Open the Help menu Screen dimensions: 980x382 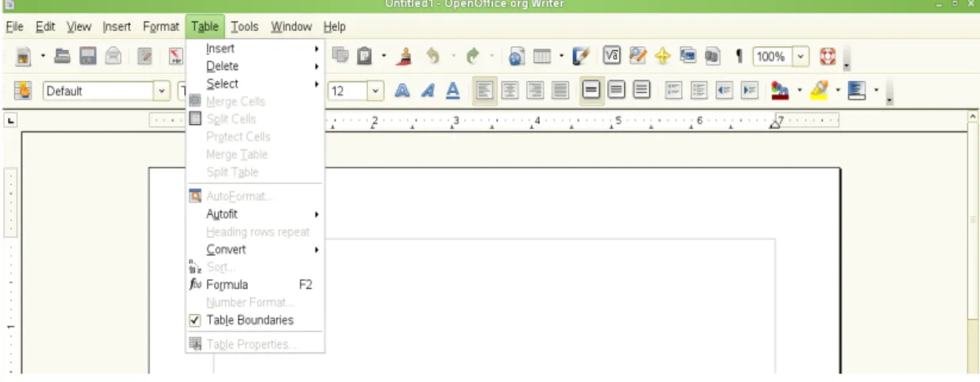(x=335, y=26)
